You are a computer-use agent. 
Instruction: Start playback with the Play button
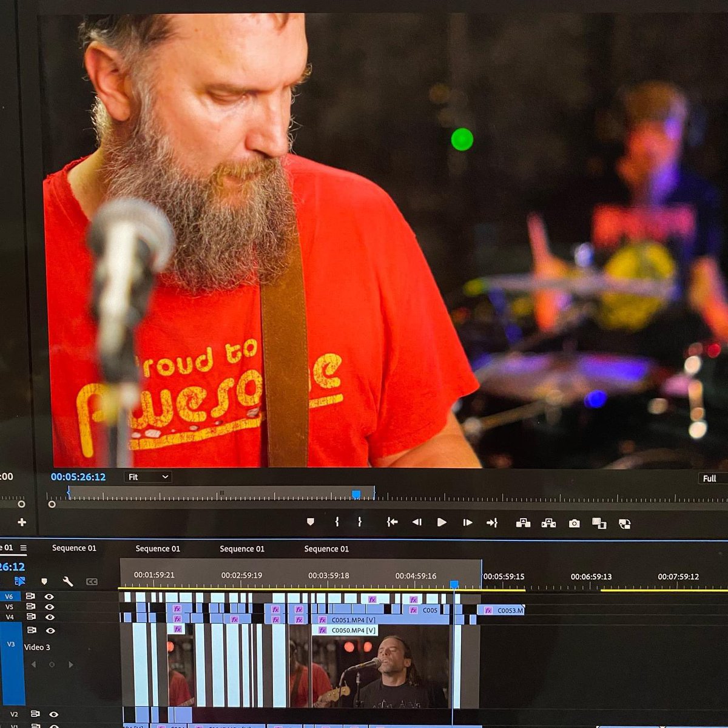(x=442, y=522)
